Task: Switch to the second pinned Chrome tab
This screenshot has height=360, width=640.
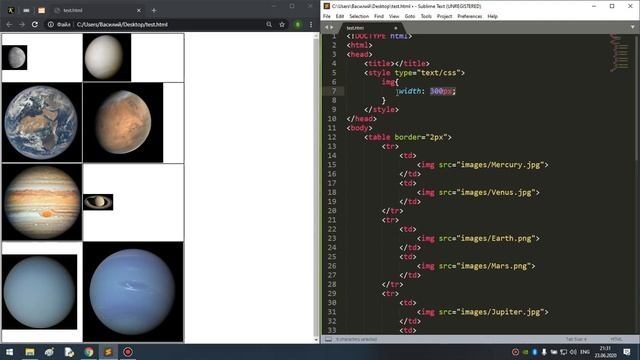Action: (26, 10)
